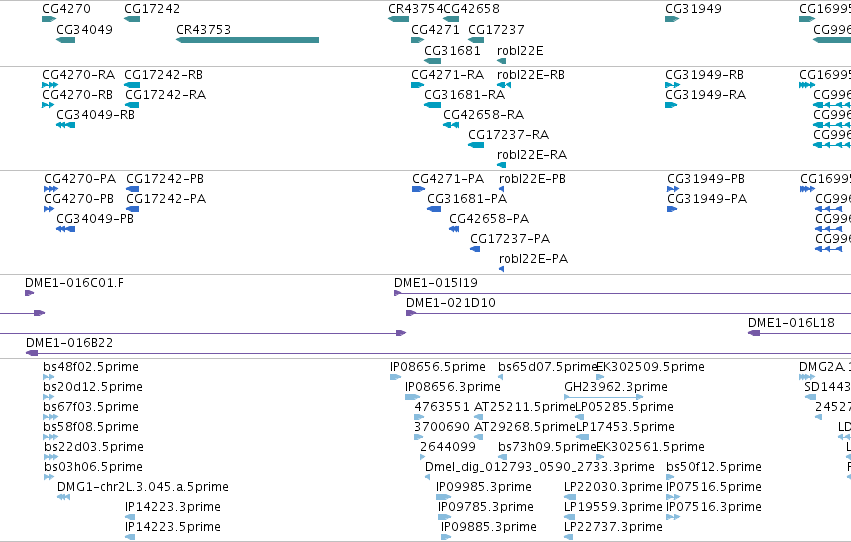Click the CG17237-PA protein label
Image resolution: width=851 pixels, height=542 pixels.
point(510,239)
